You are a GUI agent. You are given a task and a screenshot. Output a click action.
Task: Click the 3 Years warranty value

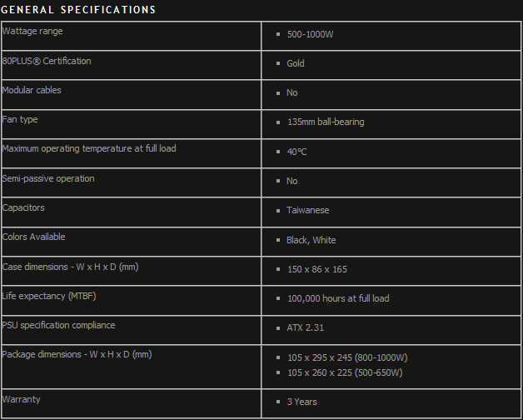(x=301, y=402)
